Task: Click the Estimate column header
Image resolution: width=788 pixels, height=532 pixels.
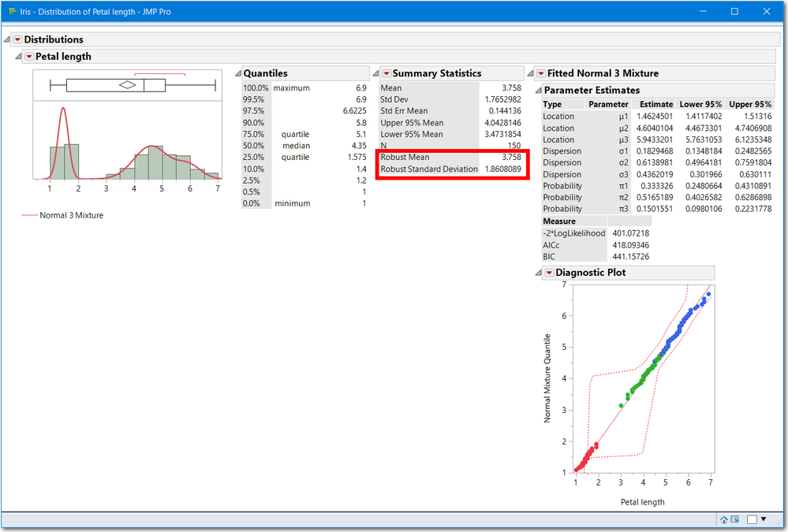Action: click(656, 104)
